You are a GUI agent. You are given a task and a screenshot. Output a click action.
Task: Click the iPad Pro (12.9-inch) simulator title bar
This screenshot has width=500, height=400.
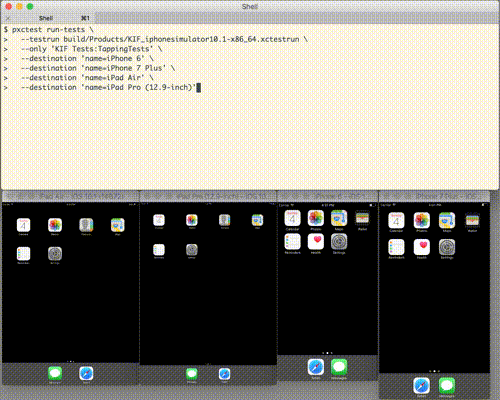pyautogui.click(x=208, y=196)
